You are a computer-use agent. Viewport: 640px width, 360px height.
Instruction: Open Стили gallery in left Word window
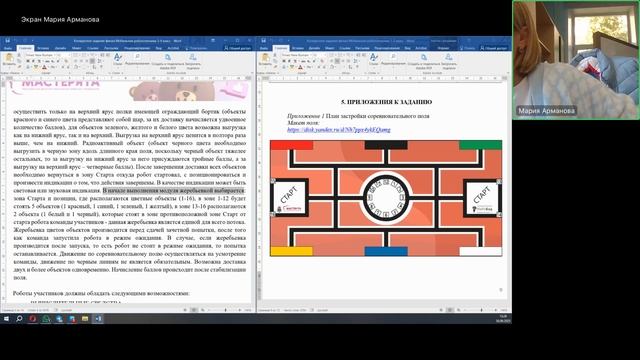coord(118,60)
